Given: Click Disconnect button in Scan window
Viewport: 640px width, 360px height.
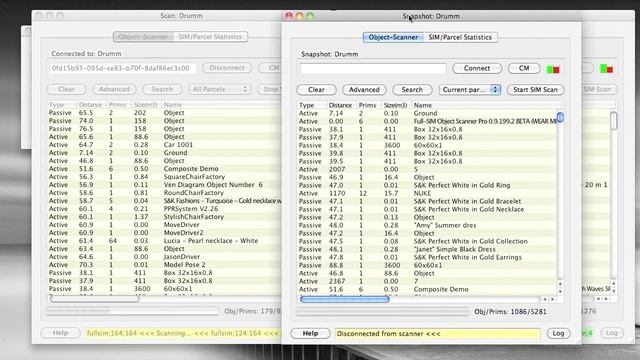Looking at the screenshot, I should pos(227,68).
